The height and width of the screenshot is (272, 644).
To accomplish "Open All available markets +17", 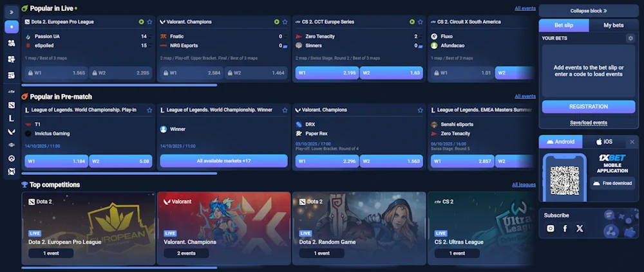I will point(224,161).
